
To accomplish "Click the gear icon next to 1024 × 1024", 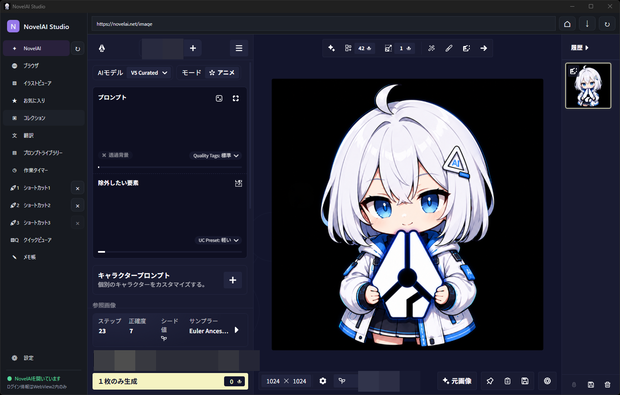I will coord(323,381).
